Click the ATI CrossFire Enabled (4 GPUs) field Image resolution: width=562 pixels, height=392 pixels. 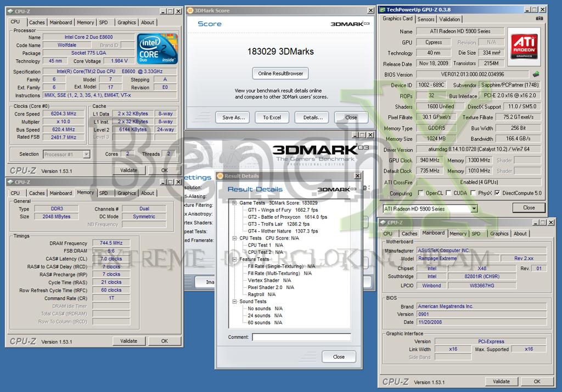click(479, 182)
